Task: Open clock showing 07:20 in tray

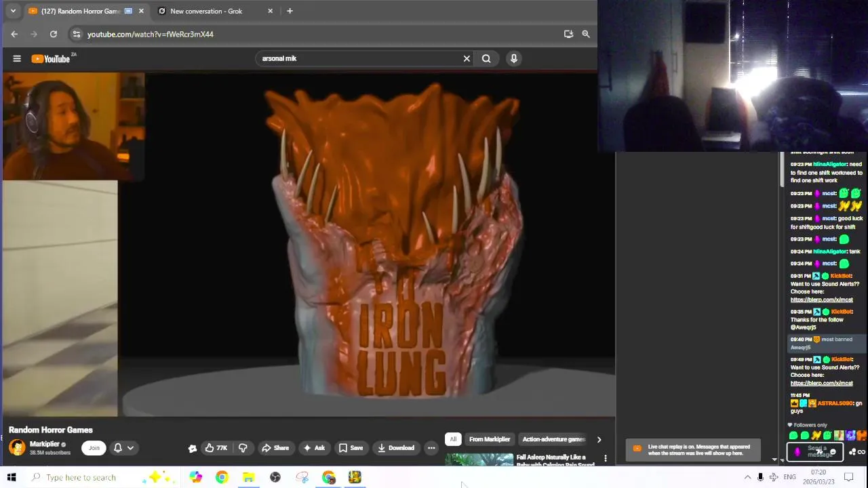Action: 818,477
